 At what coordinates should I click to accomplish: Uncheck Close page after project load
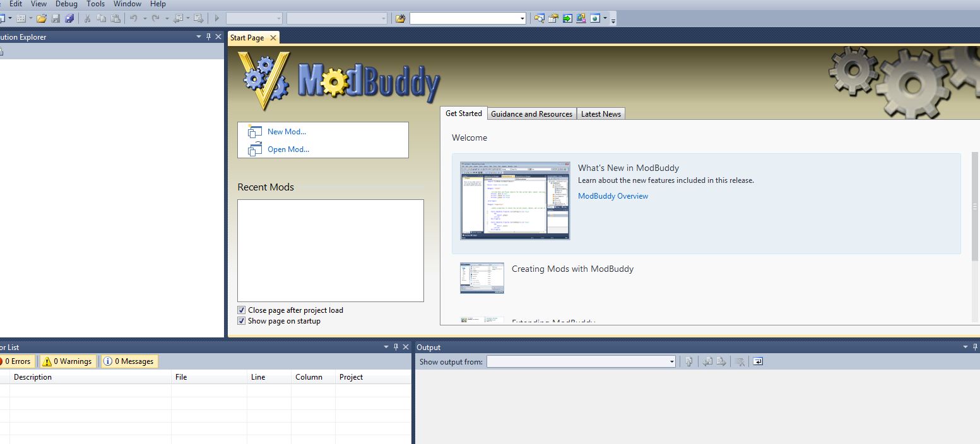[x=241, y=310]
